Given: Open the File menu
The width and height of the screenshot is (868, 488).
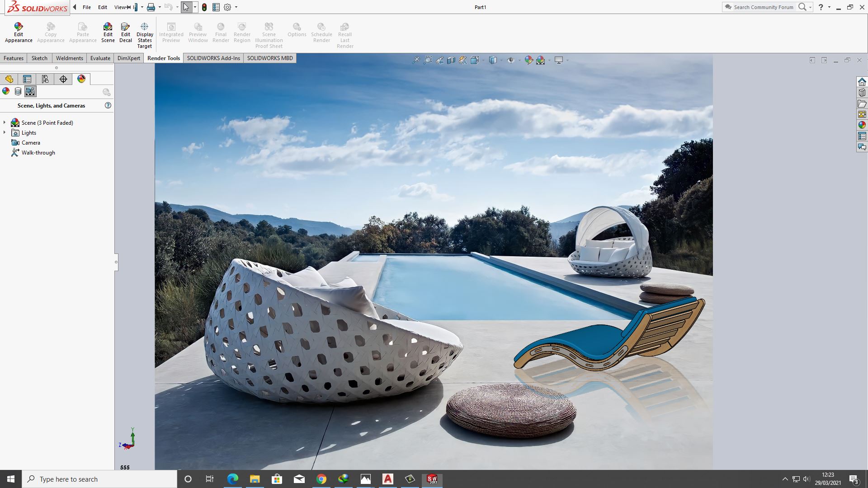Looking at the screenshot, I should (x=86, y=7).
